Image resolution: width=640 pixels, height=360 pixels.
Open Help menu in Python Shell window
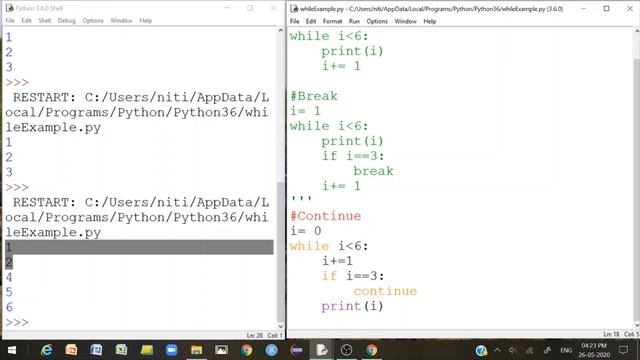pyautogui.click(x=146, y=20)
